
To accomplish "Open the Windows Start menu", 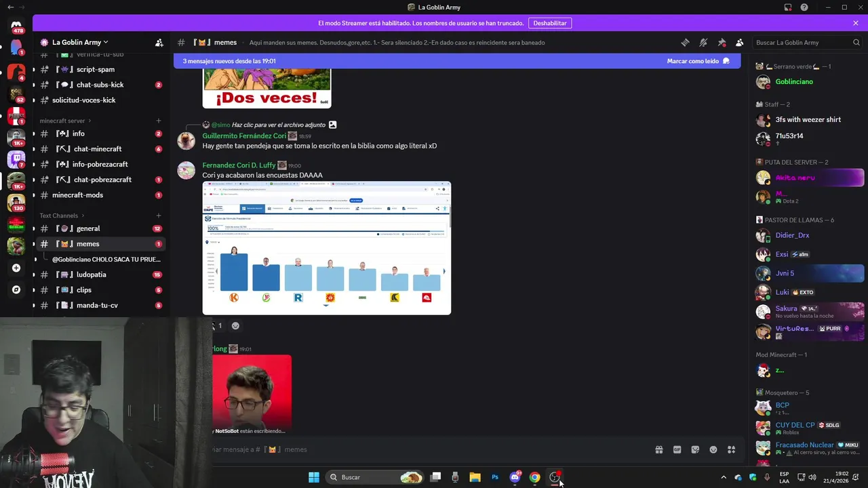I will (x=314, y=477).
